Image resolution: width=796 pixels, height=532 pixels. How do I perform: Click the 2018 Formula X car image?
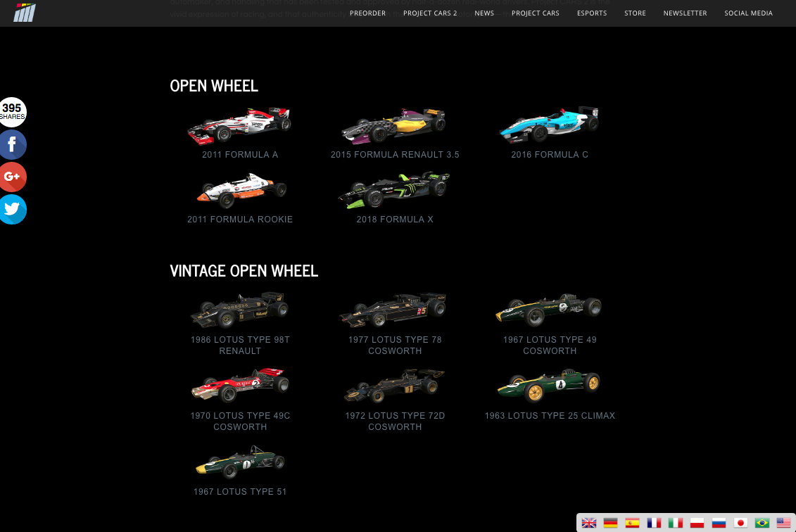click(x=394, y=190)
